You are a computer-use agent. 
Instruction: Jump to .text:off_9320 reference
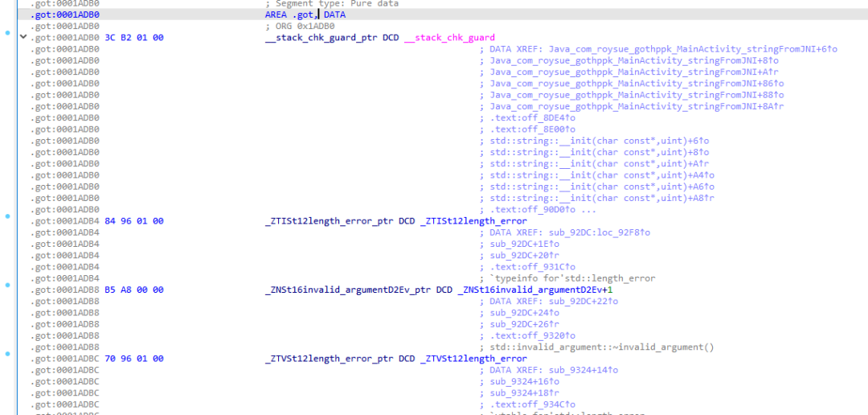(532, 335)
